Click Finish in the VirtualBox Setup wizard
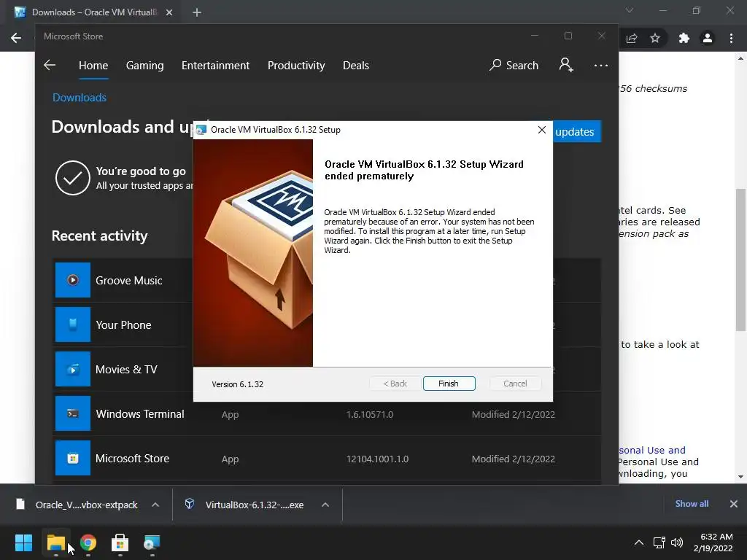Viewport: 747px width, 560px height. [x=449, y=384]
